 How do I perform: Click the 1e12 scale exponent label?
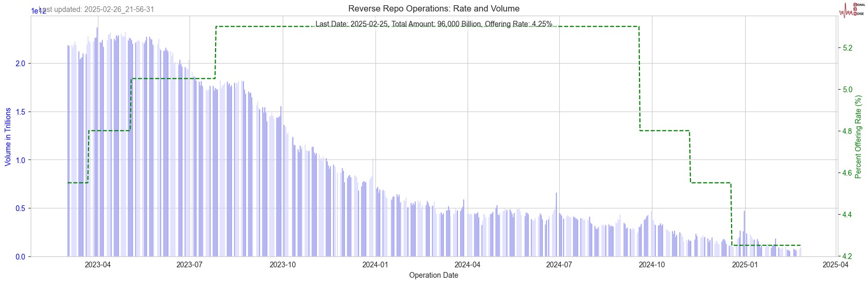pos(38,11)
